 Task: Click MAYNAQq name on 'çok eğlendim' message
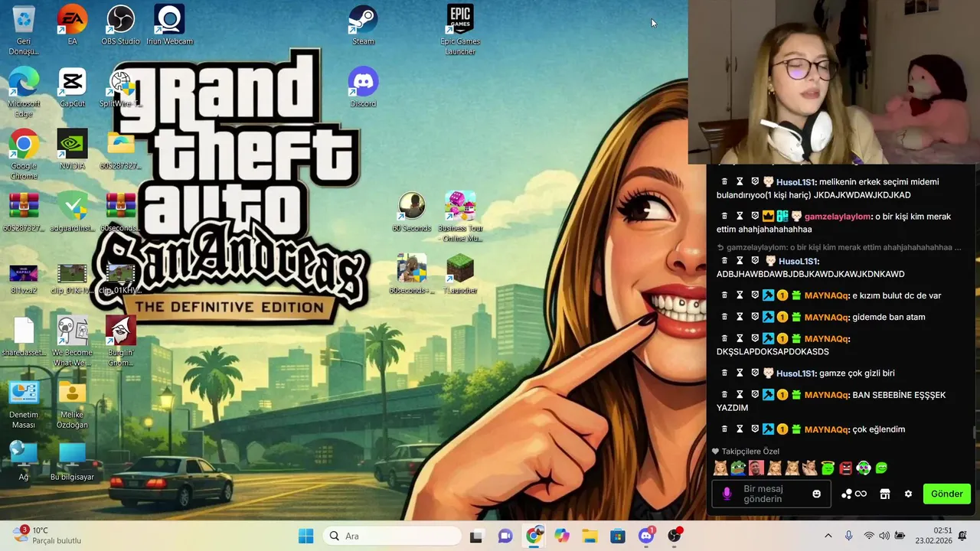tap(826, 429)
